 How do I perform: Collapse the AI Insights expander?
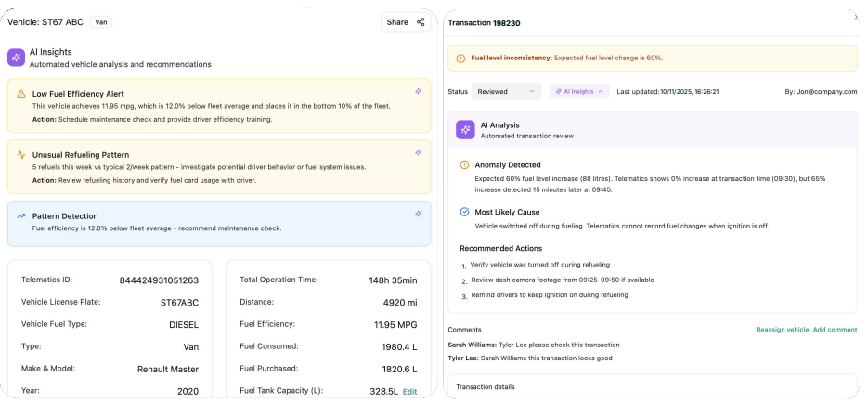pyautogui.click(x=578, y=91)
